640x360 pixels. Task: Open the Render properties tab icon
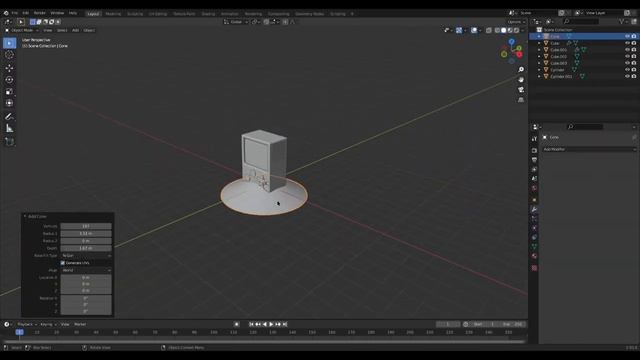[x=534, y=151]
